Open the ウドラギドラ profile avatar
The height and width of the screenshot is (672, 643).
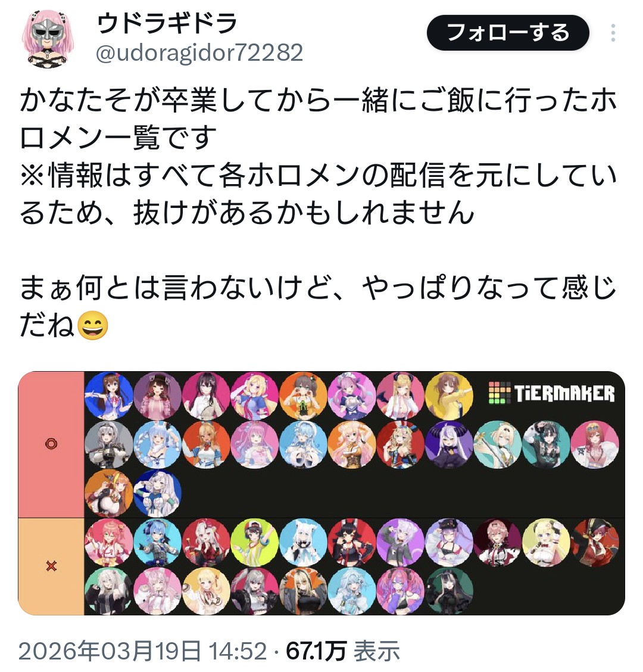point(48,38)
